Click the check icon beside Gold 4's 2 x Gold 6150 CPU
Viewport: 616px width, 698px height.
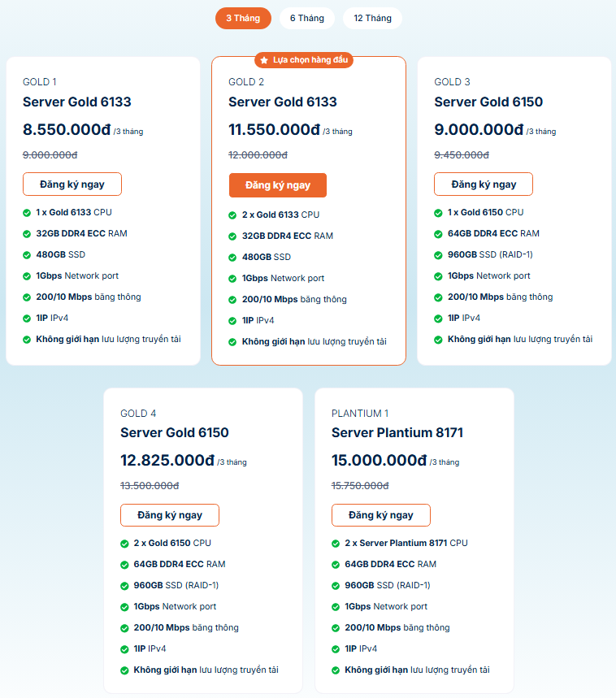point(125,544)
